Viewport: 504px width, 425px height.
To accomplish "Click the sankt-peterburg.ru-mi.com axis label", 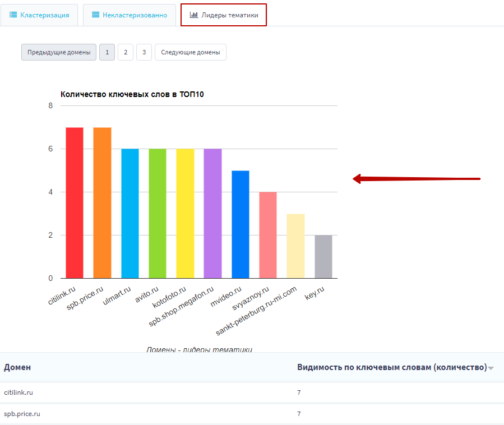I will pyautogui.click(x=256, y=311).
